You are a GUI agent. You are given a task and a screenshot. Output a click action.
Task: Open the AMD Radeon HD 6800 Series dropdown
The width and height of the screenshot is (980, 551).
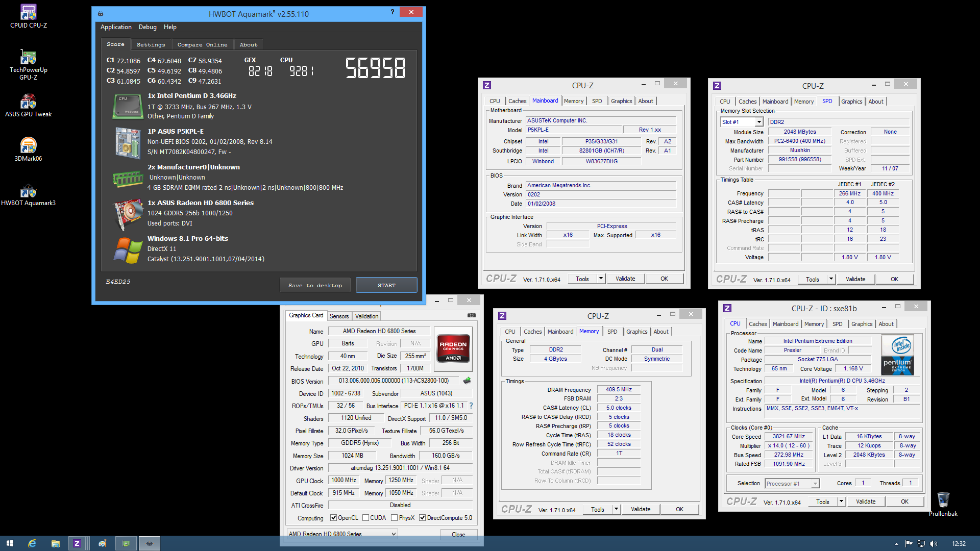point(342,534)
